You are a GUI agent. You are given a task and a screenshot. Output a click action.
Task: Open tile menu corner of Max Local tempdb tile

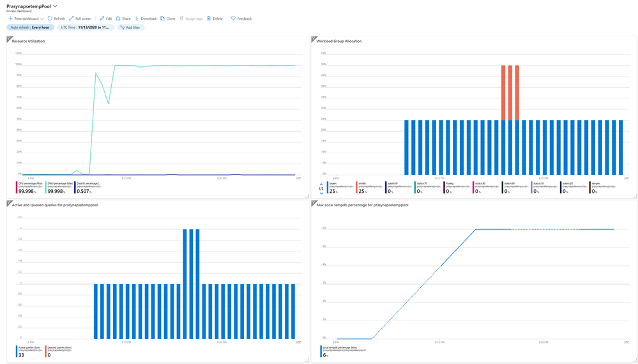click(314, 202)
